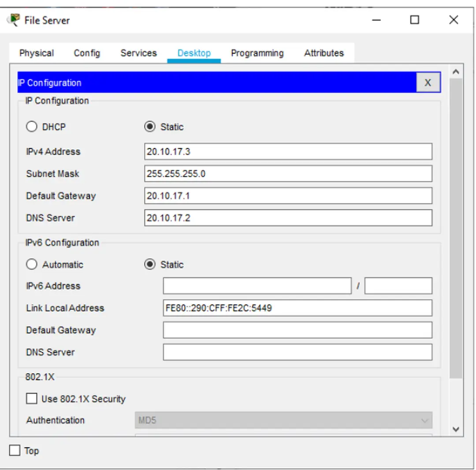The height and width of the screenshot is (470, 476).
Task: Maximize the File Server window
Action: 414,20
